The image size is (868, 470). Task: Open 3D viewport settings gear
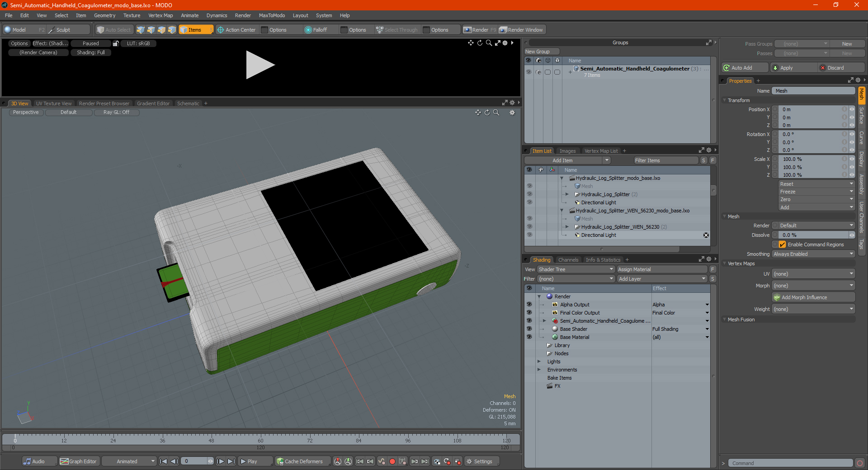(x=512, y=113)
